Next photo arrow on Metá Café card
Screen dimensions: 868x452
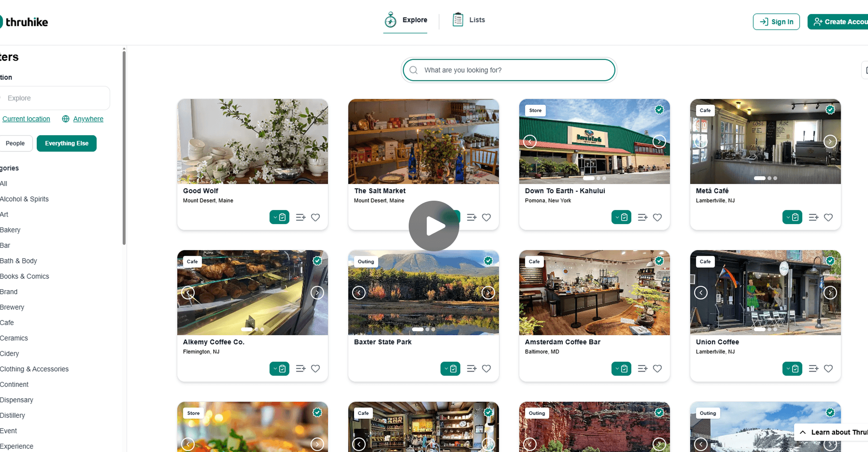pyautogui.click(x=830, y=141)
